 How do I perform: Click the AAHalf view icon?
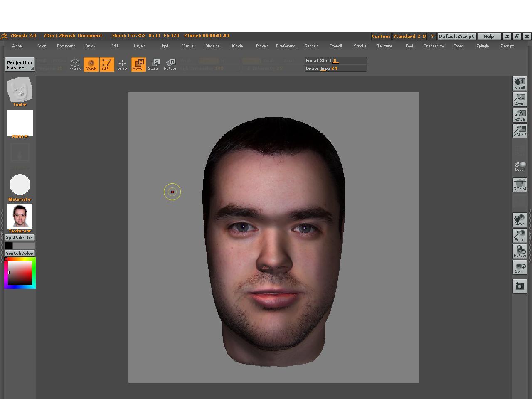pyautogui.click(x=520, y=131)
